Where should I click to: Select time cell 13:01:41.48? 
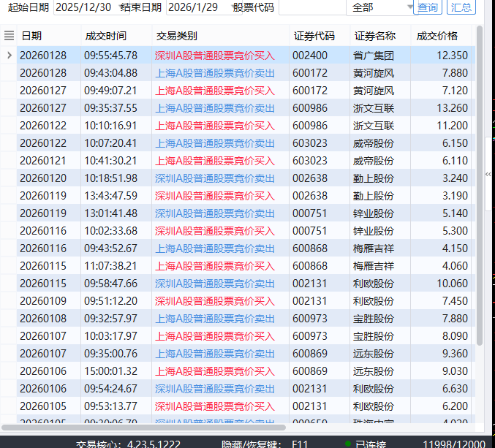(x=116, y=213)
